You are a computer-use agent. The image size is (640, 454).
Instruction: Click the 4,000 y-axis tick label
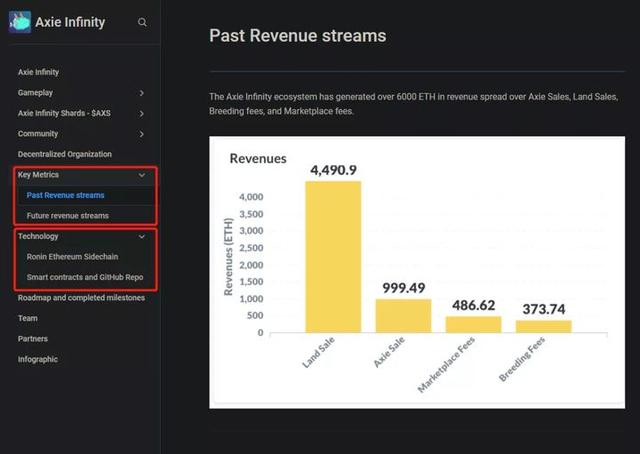click(x=251, y=197)
